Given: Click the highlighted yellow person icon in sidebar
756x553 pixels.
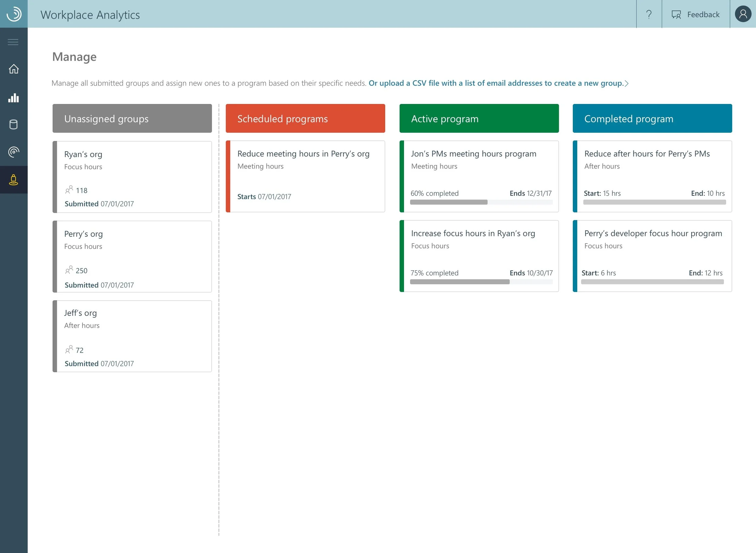Looking at the screenshot, I should point(13,180).
